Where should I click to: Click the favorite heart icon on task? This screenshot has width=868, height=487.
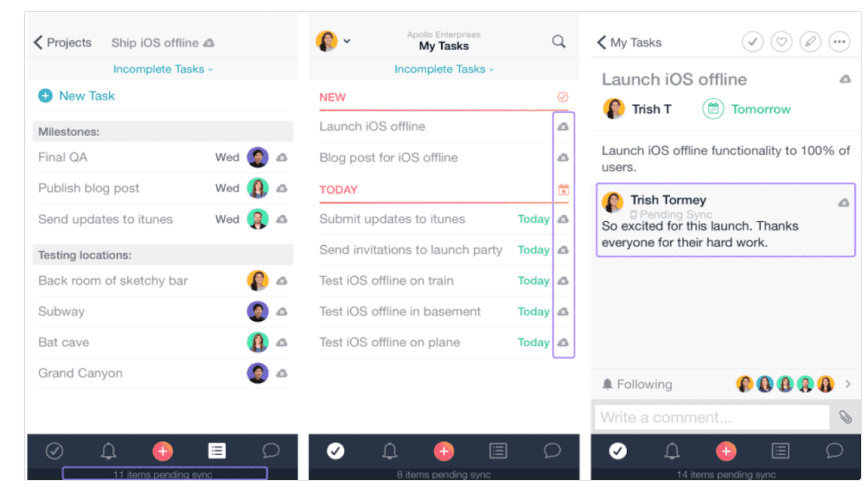(782, 41)
